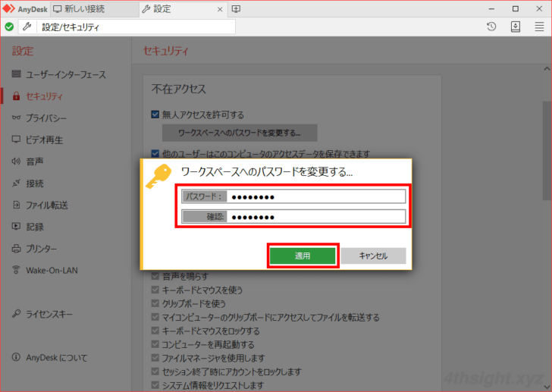The height and width of the screenshot is (392, 552).
Task: Toggle システム情報をリクエストします checkbox
Action: [x=155, y=385]
